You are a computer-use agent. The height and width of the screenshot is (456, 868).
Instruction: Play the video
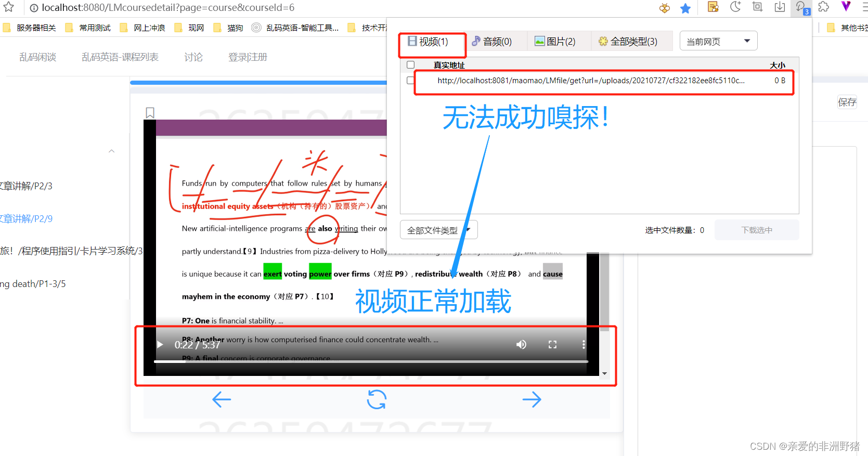pos(160,345)
